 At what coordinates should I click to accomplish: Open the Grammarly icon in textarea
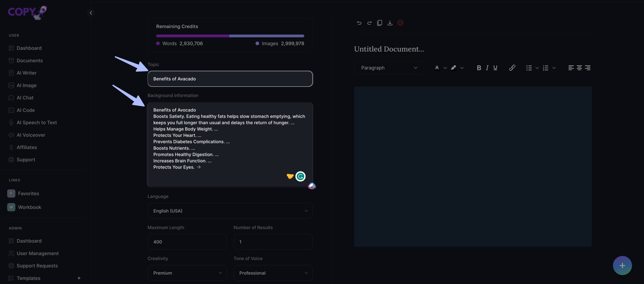click(x=300, y=176)
